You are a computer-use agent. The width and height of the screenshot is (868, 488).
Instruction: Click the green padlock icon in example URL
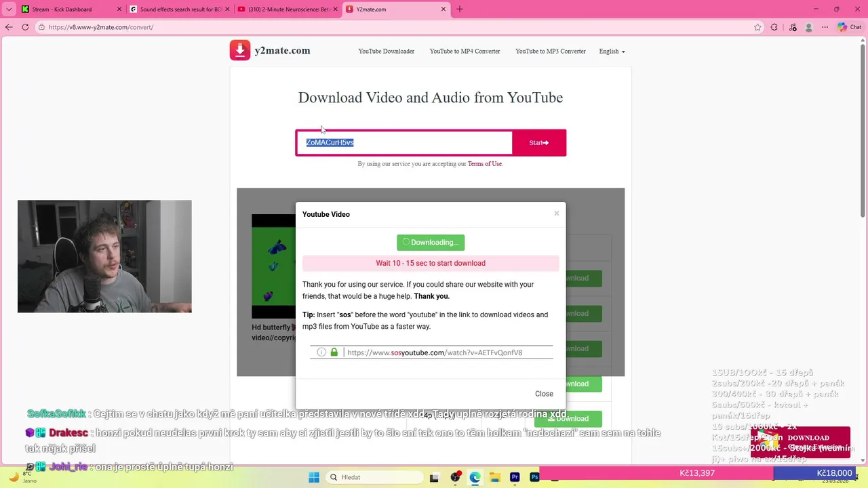click(334, 352)
